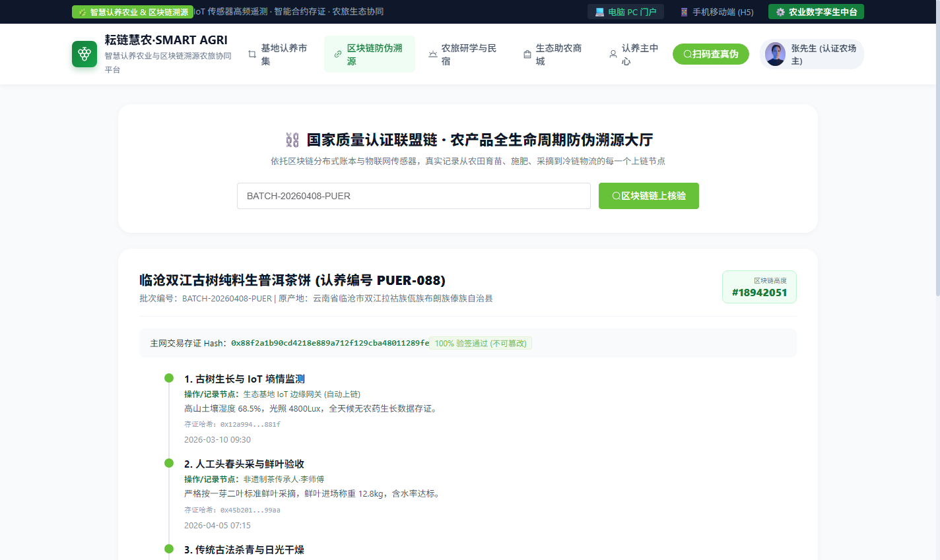The height and width of the screenshot is (560, 940).
Task: Click the 高山土壤湿度 68.5% description line
Action: pos(311,408)
